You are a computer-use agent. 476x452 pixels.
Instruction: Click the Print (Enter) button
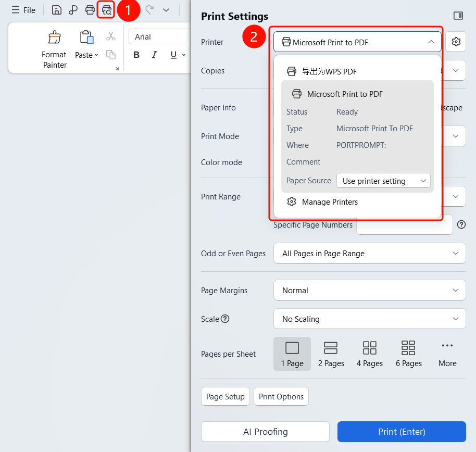402,432
